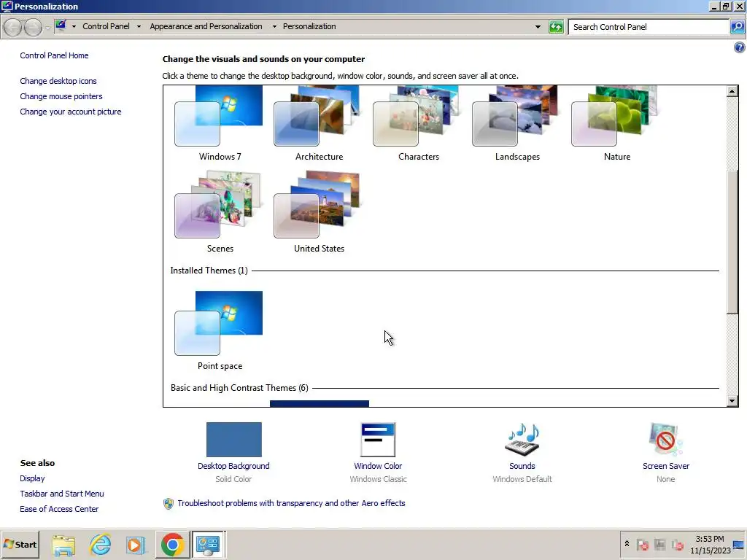This screenshot has height=560, width=747.
Task: Open Change your account picture
Action: tap(71, 112)
